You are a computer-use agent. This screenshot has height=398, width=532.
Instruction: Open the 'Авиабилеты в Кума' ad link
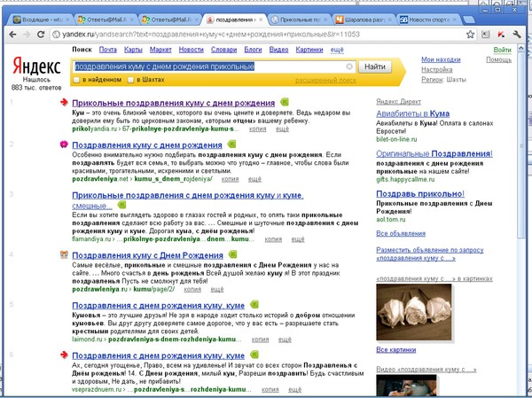tap(412, 113)
